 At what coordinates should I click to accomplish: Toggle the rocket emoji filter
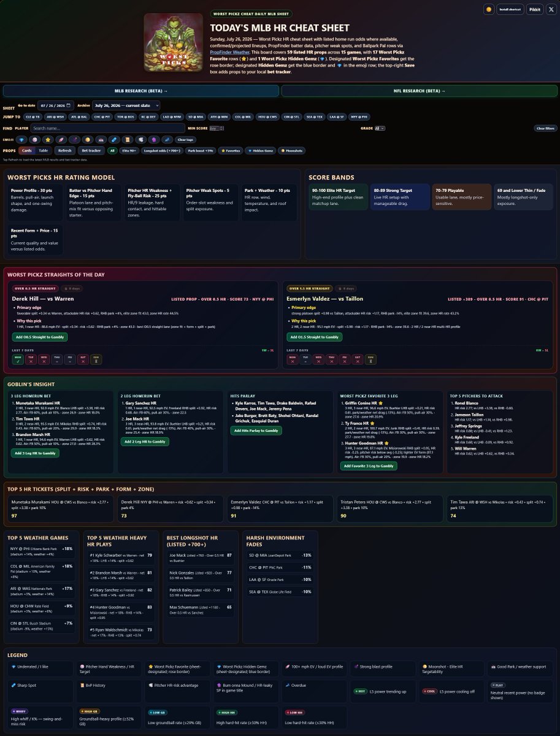61,139
